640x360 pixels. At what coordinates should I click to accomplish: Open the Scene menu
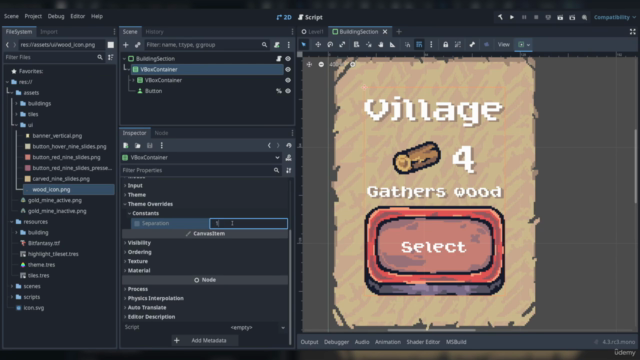[11, 16]
